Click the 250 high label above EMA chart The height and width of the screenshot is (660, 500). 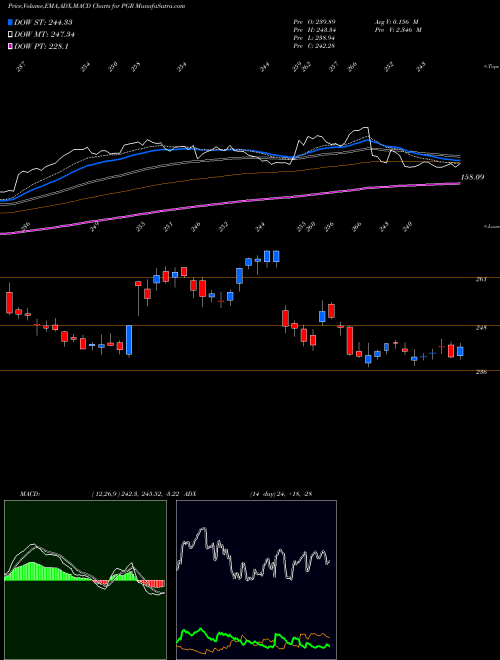[x=113, y=67]
